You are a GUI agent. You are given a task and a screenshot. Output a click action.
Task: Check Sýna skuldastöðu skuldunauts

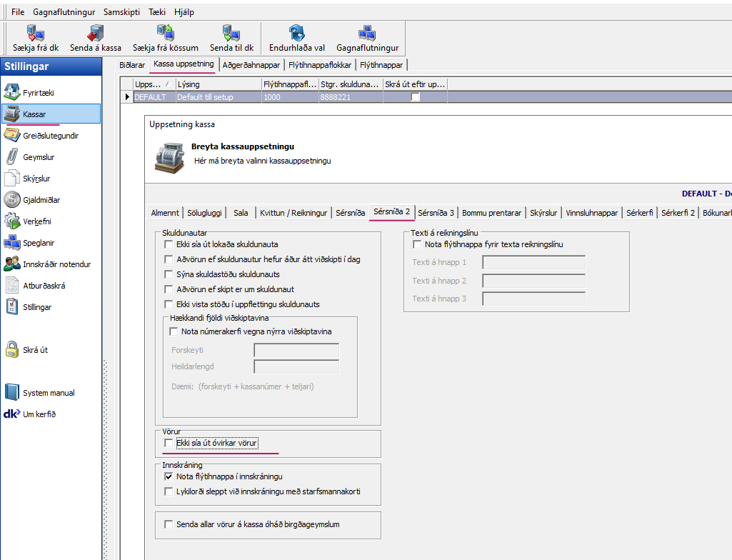click(x=169, y=274)
